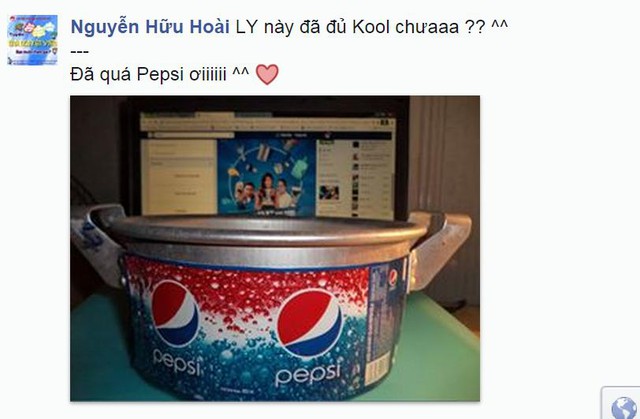Click the left Pepsi globe logo on the pot
Image resolution: width=640 pixels, height=419 pixels.
tap(175, 313)
